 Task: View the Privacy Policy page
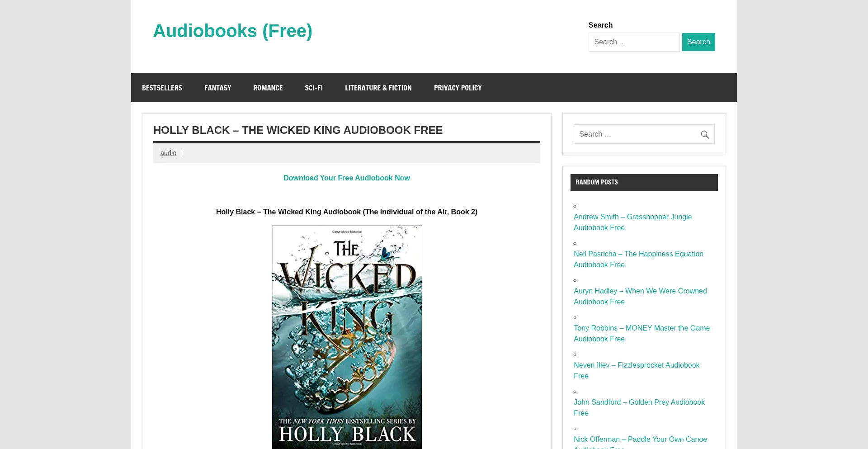[458, 88]
